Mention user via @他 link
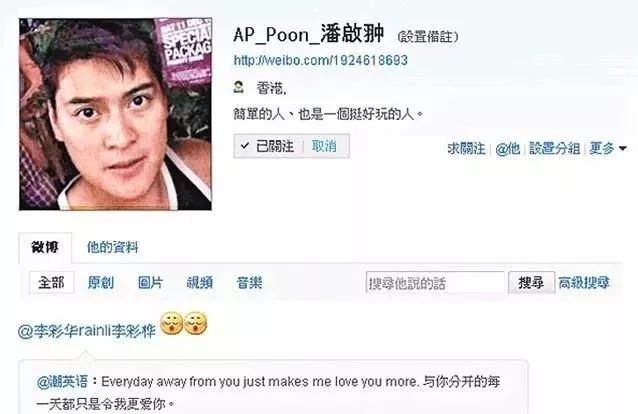Image resolution: width=638 pixels, height=414 pixels. 507,149
